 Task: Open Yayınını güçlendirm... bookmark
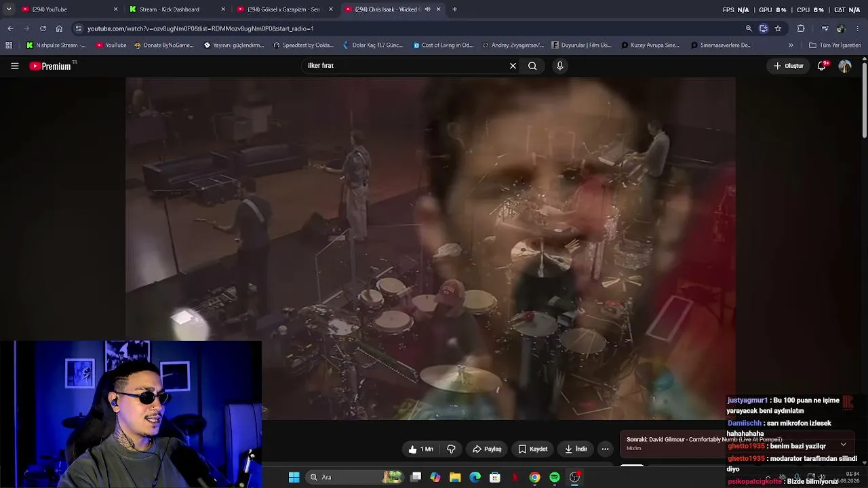(234, 45)
